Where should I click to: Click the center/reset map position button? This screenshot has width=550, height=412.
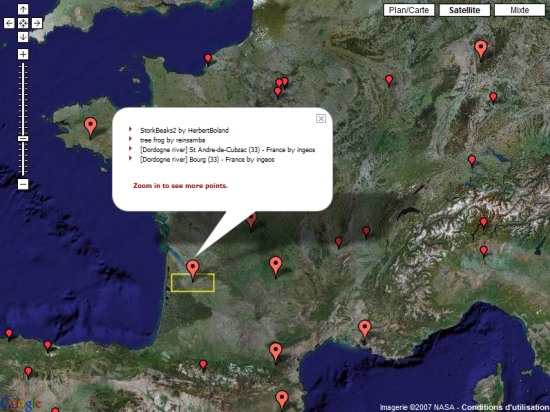(23, 23)
